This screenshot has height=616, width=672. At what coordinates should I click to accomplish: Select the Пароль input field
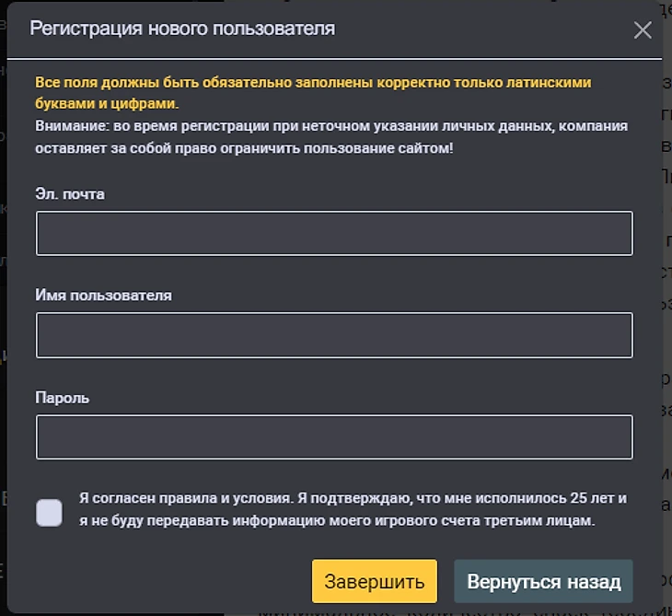point(334,437)
